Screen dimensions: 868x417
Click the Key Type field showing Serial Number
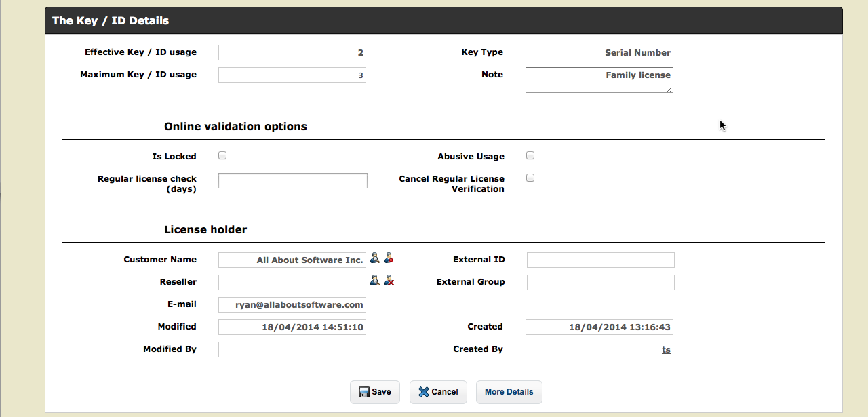pos(599,53)
